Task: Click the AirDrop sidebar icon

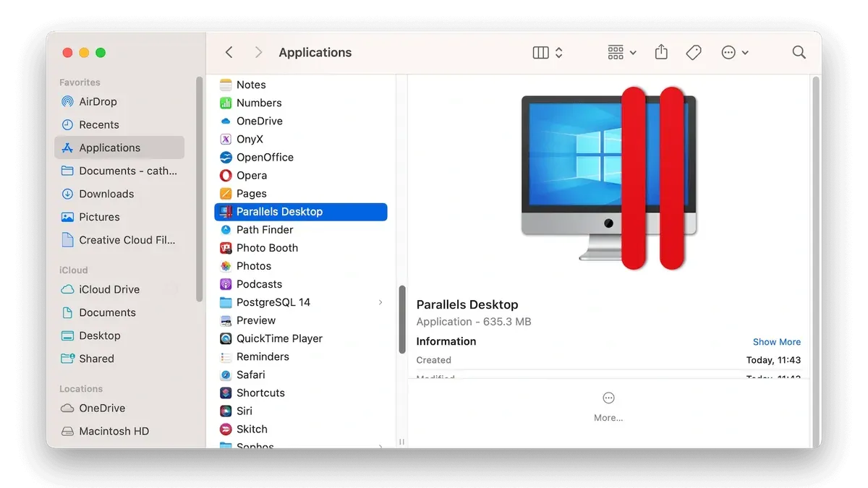Action: (67, 101)
